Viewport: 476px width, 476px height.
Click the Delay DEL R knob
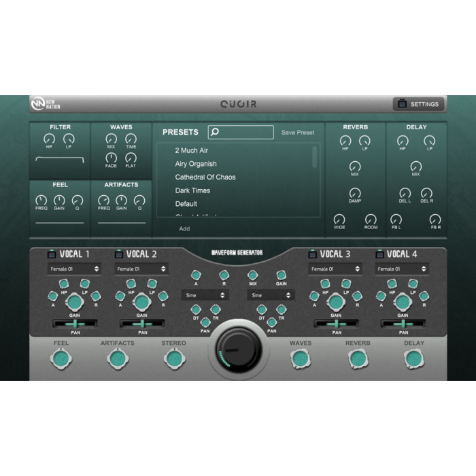point(426,193)
